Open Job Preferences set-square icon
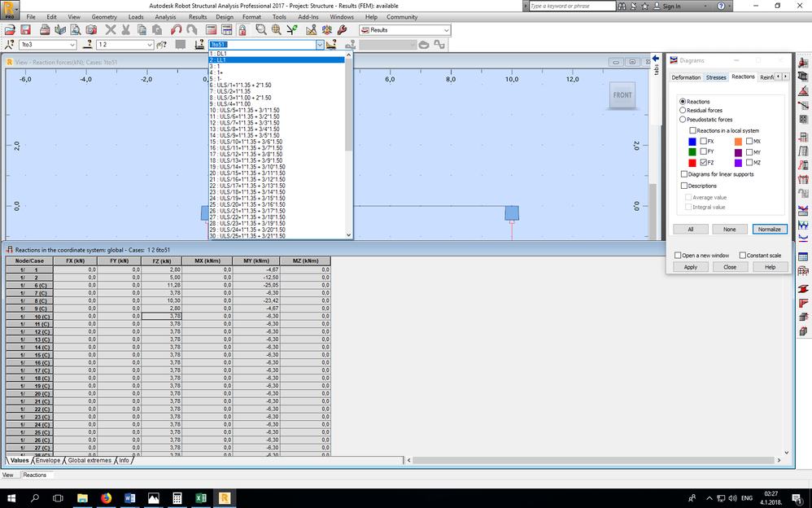 (312, 30)
